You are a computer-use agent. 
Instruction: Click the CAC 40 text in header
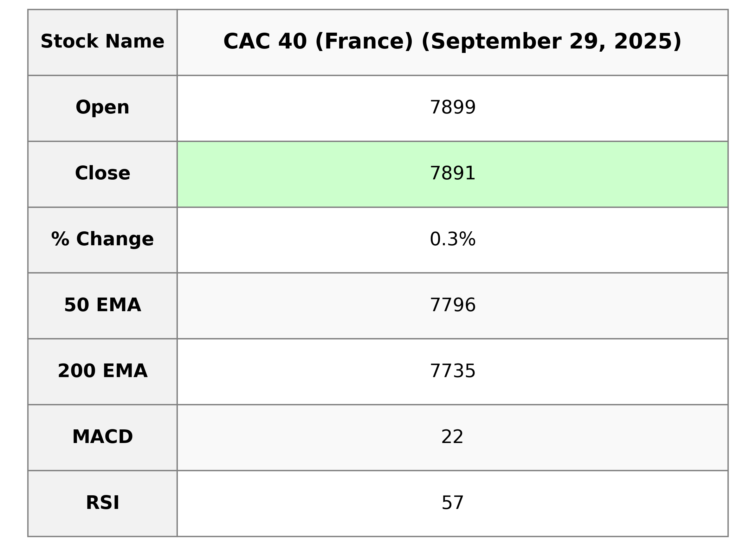(x=265, y=42)
